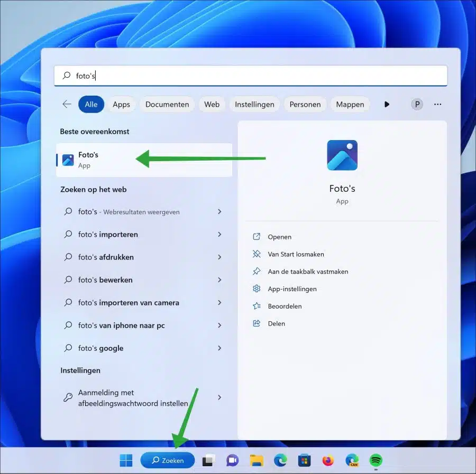Click the large Foto's app icon in preview pane
The height and width of the screenshot is (474, 476).
342,155
